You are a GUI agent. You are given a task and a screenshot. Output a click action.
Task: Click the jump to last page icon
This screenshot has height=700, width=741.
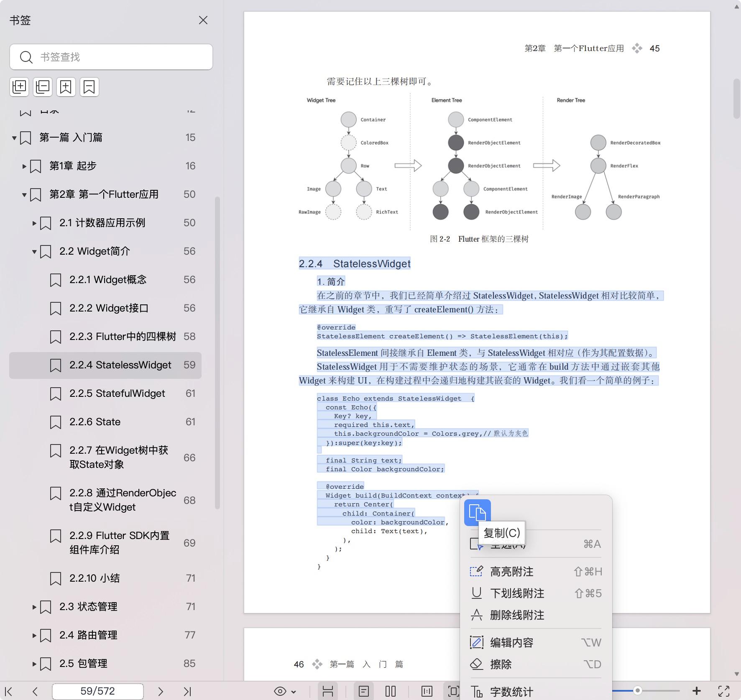coord(187,691)
